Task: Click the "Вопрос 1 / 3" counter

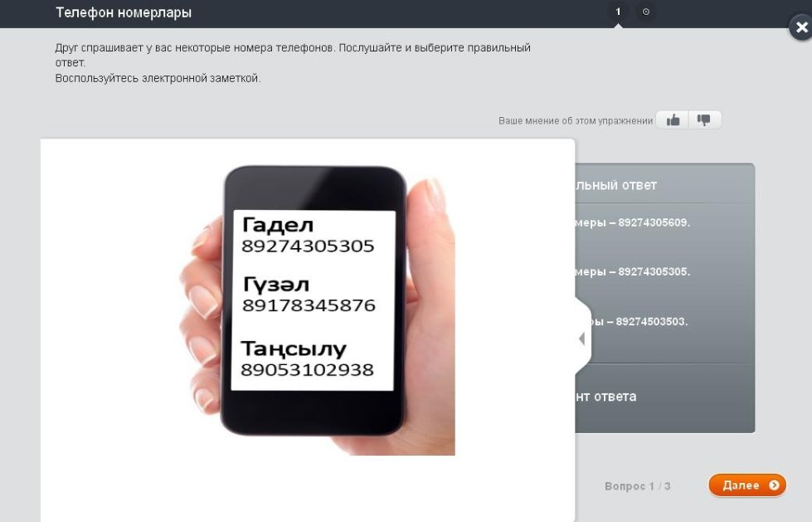Action: [637, 486]
